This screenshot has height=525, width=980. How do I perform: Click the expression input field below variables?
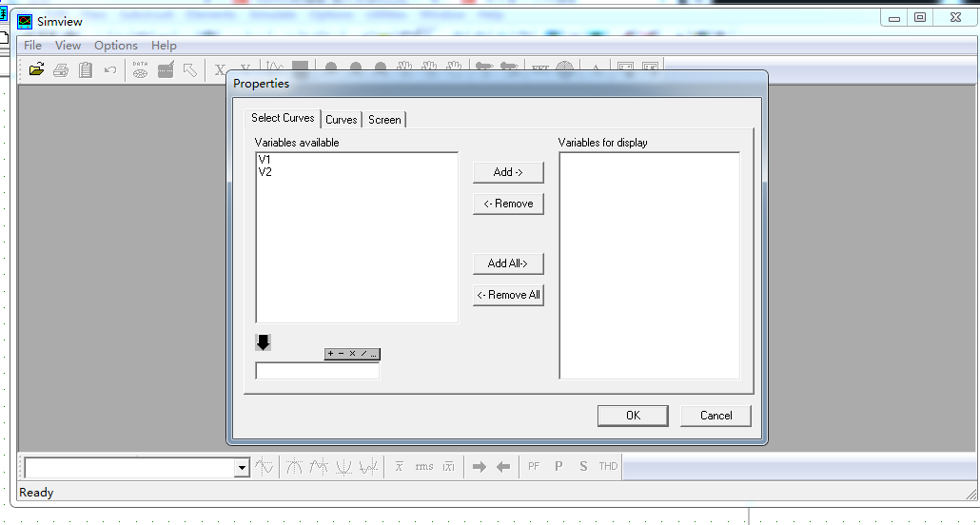click(318, 371)
